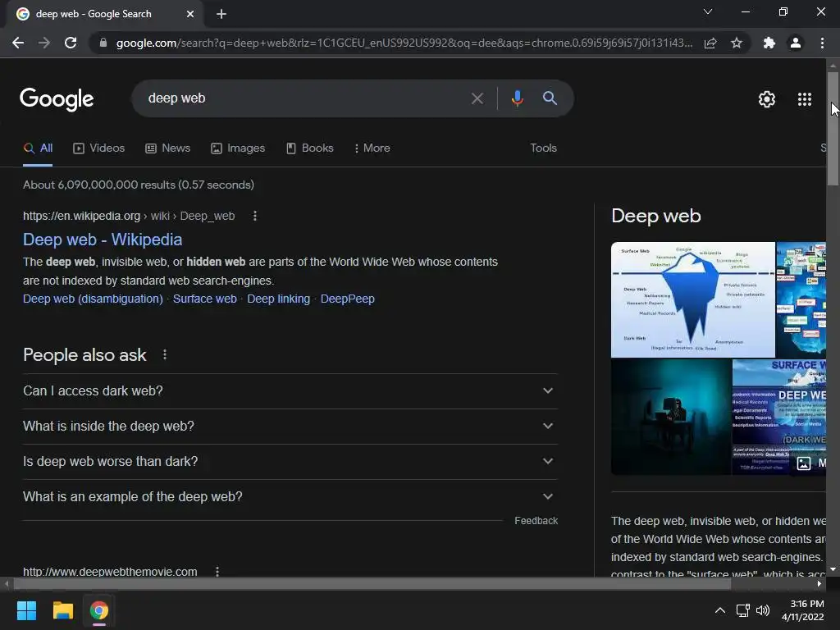The height and width of the screenshot is (630, 840).
Task: Open the More search categories menu
Action: click(372, 148)
